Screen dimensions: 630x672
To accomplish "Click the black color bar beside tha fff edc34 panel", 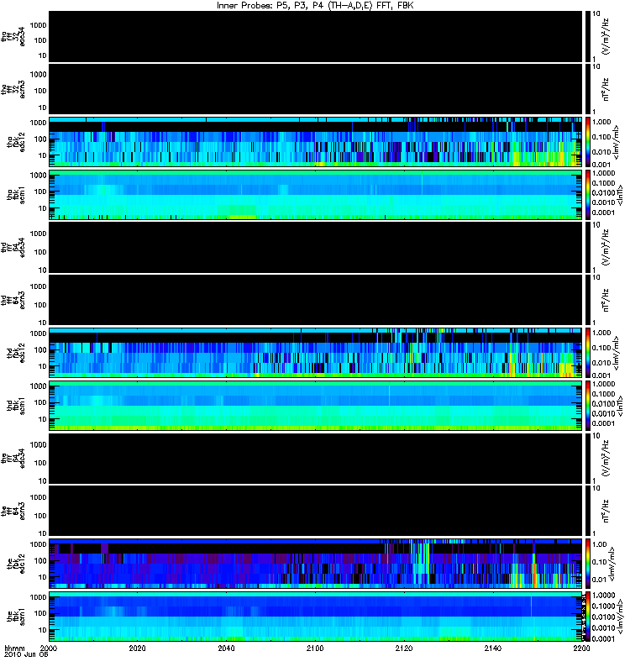I will click(x=588, y=36).
